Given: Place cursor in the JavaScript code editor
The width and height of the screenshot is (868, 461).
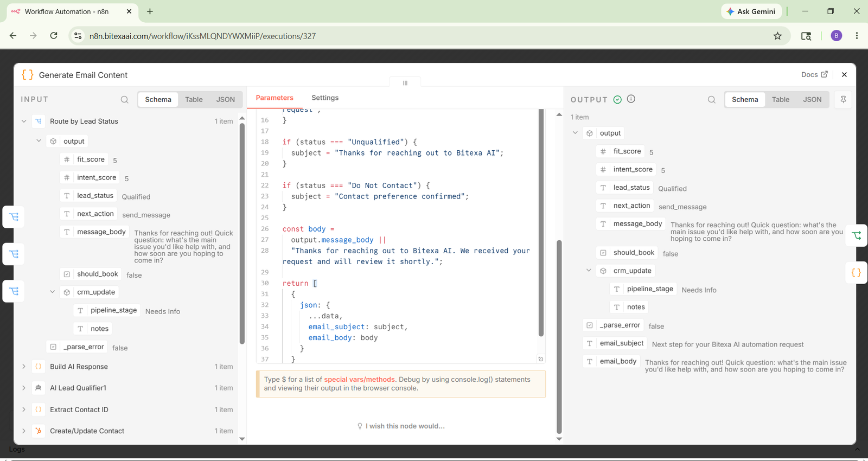Looking at the screenshot, I should pos(401,236).
